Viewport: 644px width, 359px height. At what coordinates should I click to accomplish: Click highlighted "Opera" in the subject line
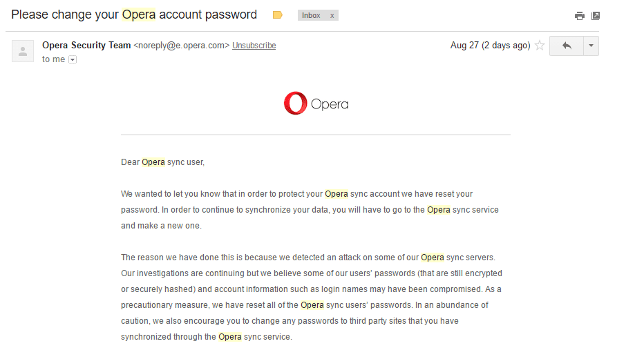(139, 14)
